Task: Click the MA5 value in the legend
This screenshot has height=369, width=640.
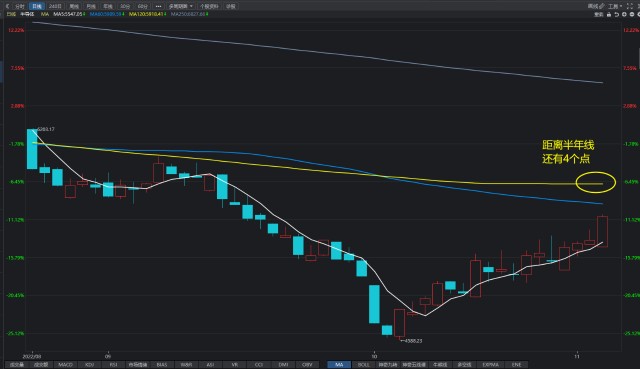Action: pos(69,14)
